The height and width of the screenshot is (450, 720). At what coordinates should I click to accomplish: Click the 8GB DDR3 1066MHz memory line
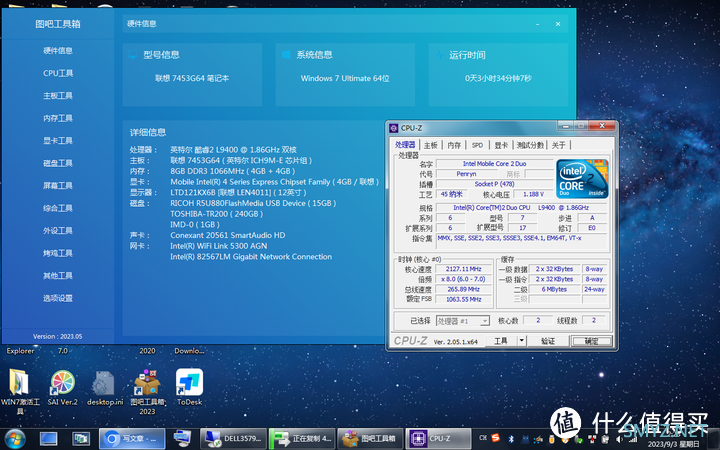(x=232, y=171)
